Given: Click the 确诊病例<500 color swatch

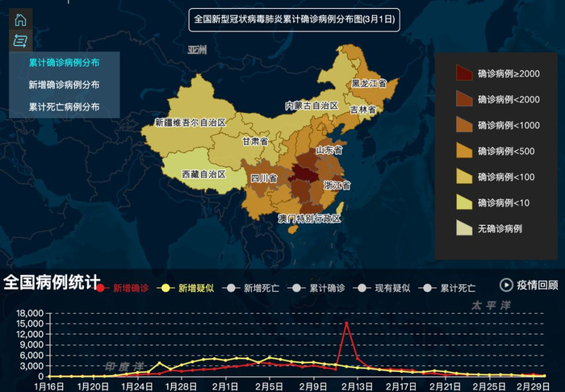Looking at the screenshot, I should 464,151.
